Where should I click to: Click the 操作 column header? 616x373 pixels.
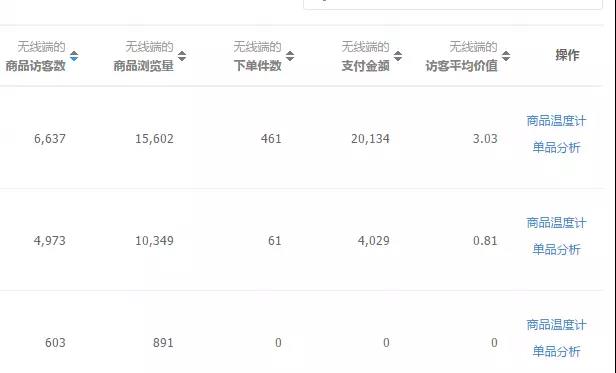pyautogui.click(x=567, y=55)
